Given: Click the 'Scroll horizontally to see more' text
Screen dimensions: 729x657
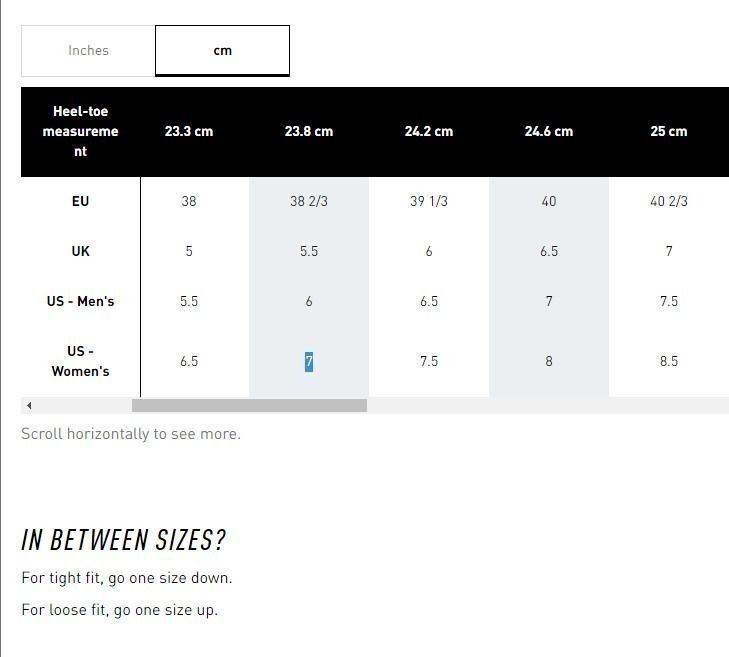Looking at the screenshot, I should (131, 434).
